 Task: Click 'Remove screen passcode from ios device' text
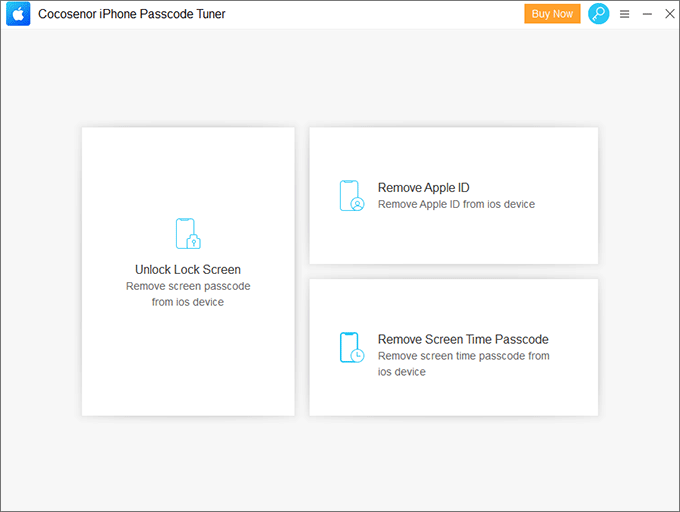point(188,293)
